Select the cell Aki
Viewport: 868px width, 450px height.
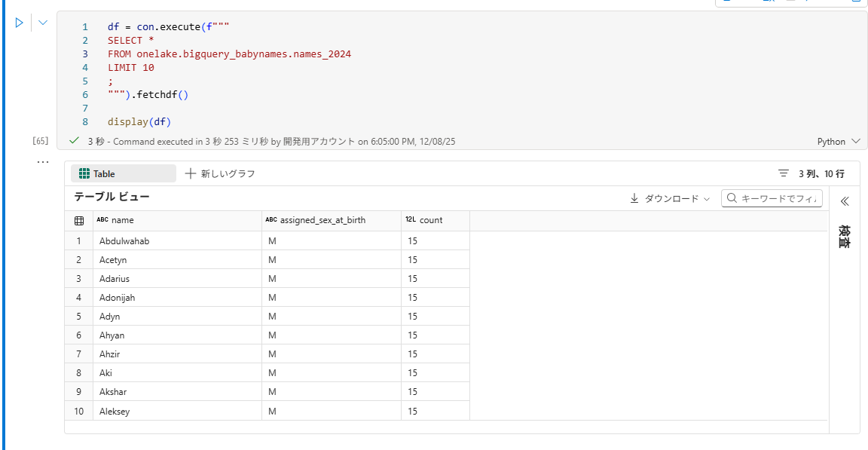(x=177, y=372)
